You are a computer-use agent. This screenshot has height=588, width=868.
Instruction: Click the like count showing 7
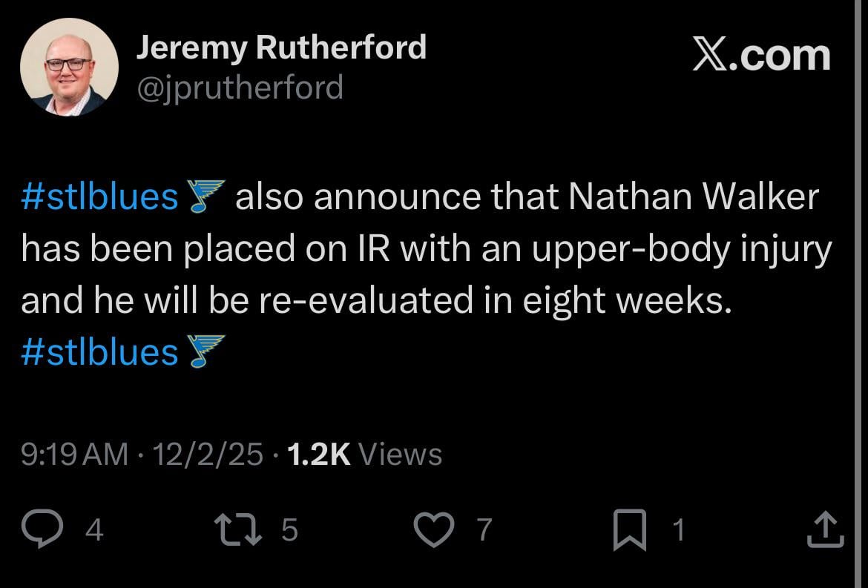pyautogui.click(x=484, y=531)
